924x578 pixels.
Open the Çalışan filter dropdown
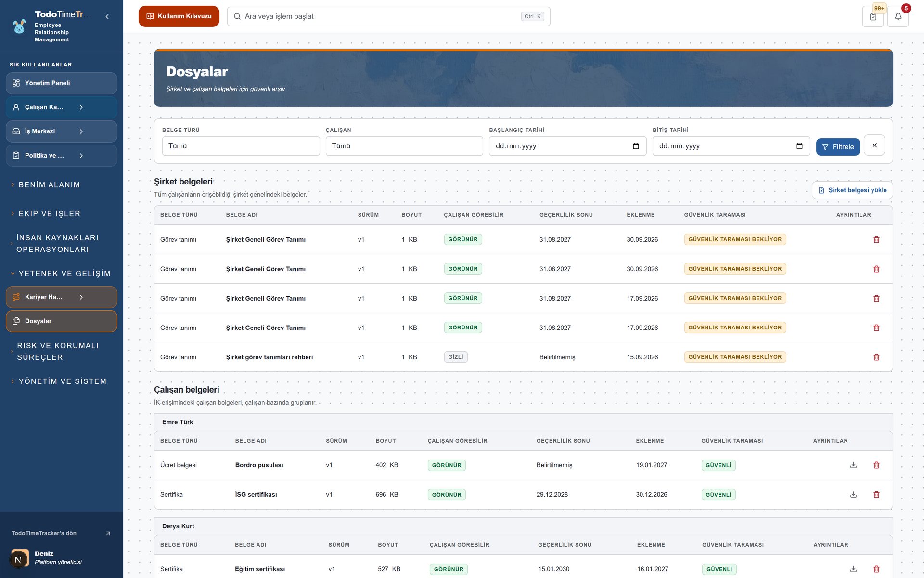pos(404,146)
